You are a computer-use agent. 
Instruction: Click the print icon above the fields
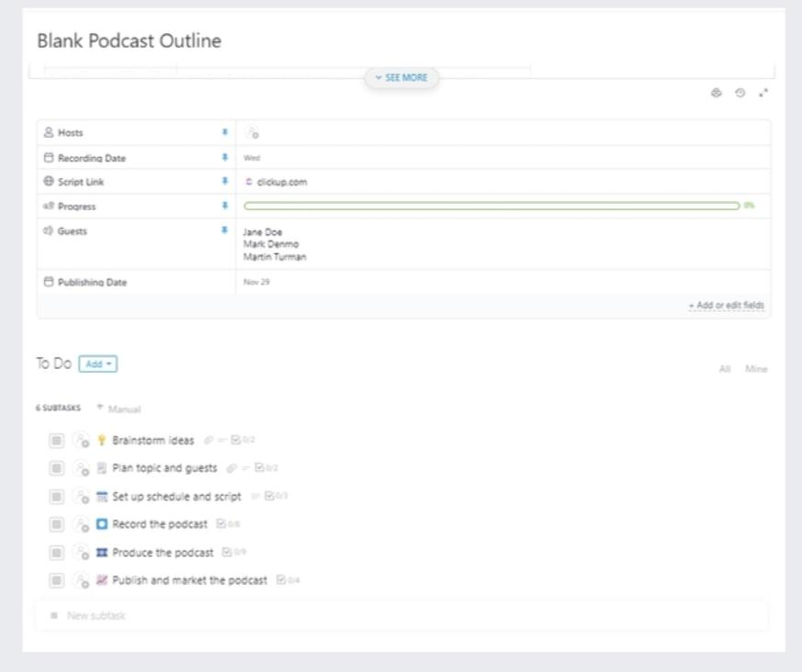717,93
